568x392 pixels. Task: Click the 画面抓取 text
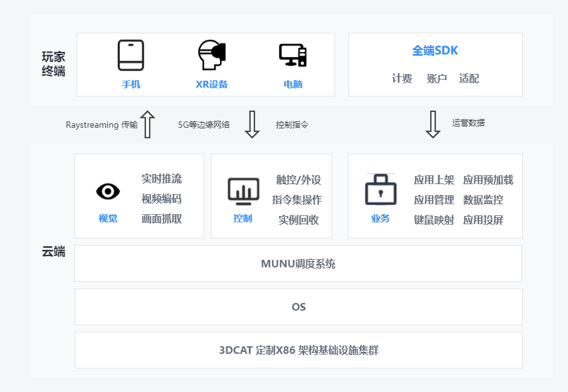click(x=162, y=219)
